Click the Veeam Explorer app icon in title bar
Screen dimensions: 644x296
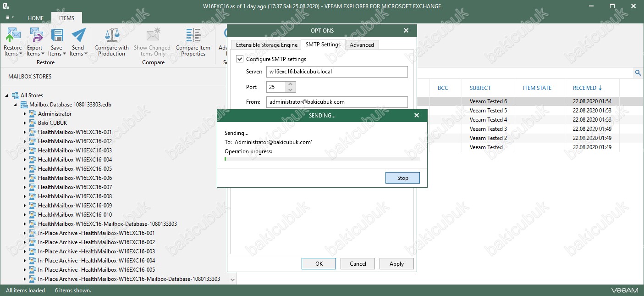(x=6, y=6)
